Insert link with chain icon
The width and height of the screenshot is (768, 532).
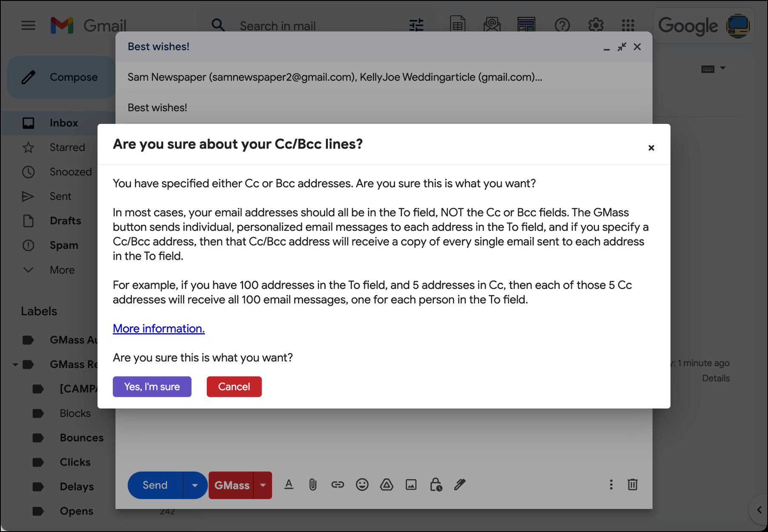(x=338, y=484)
